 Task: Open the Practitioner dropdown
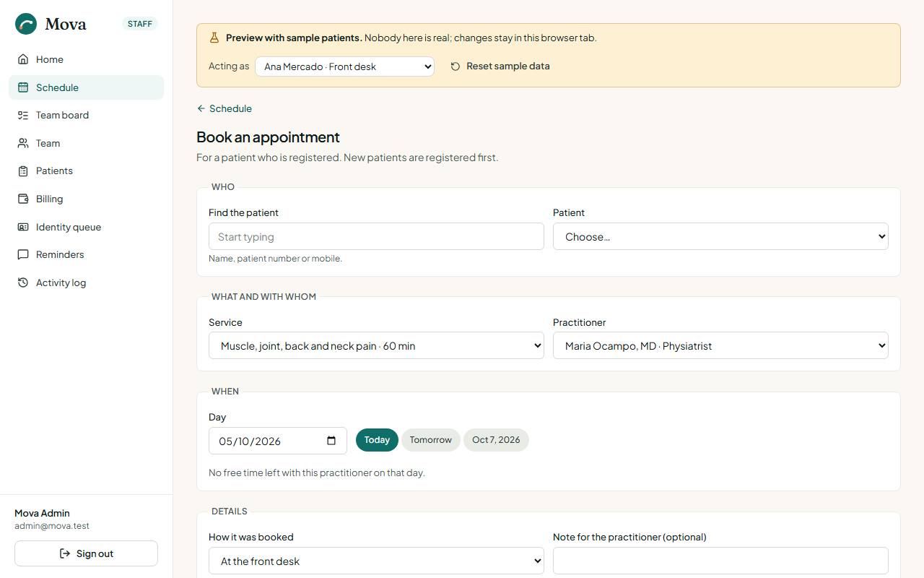point(720,345)
